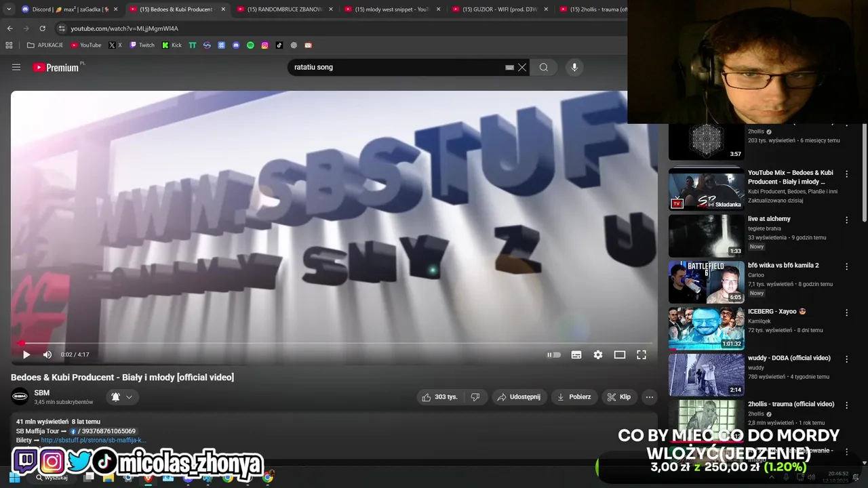This screenshot has width=868, height=488.
Task: Click the magnifier search button
Action: coord(544,67)
